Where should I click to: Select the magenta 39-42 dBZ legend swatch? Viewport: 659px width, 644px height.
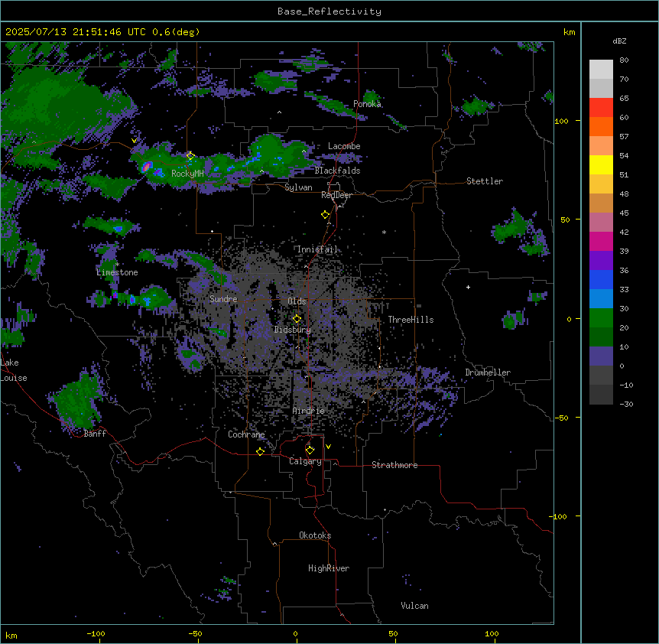601,241
